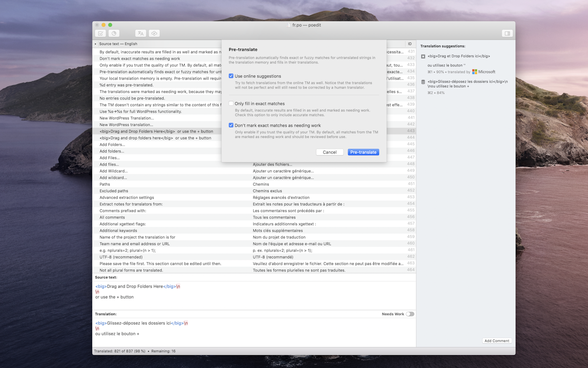
Task: Select 'Team name and email address or URL' row
Action: coord(254,244)
